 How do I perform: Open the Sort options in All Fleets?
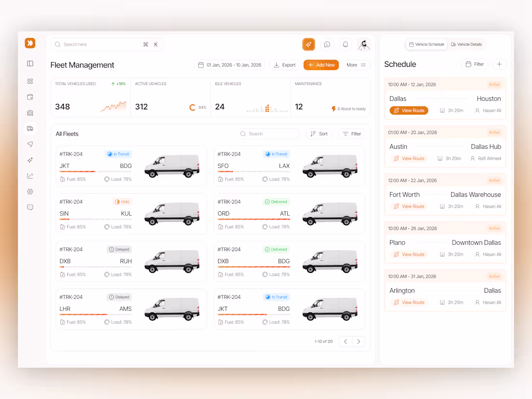tap(318, 133)
